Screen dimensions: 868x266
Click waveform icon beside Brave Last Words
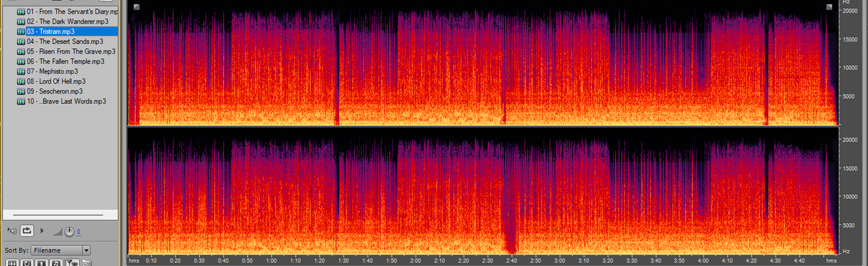coord(21,101)
